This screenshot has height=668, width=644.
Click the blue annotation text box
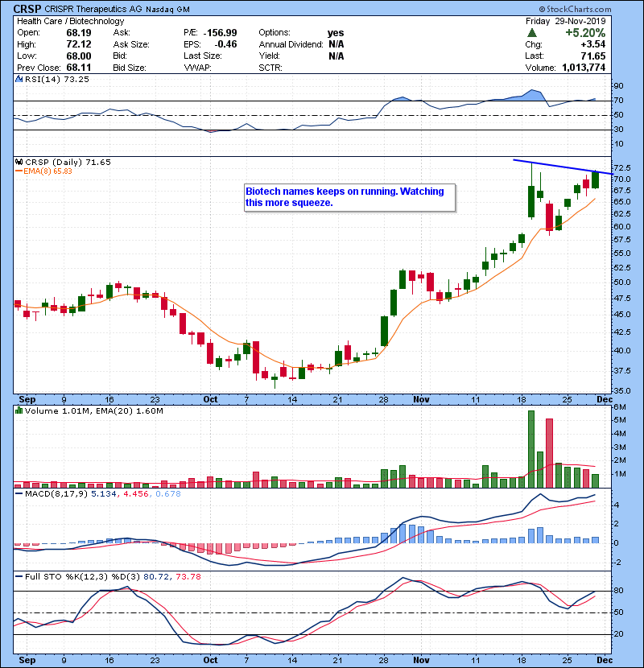(x=350, y=197)
